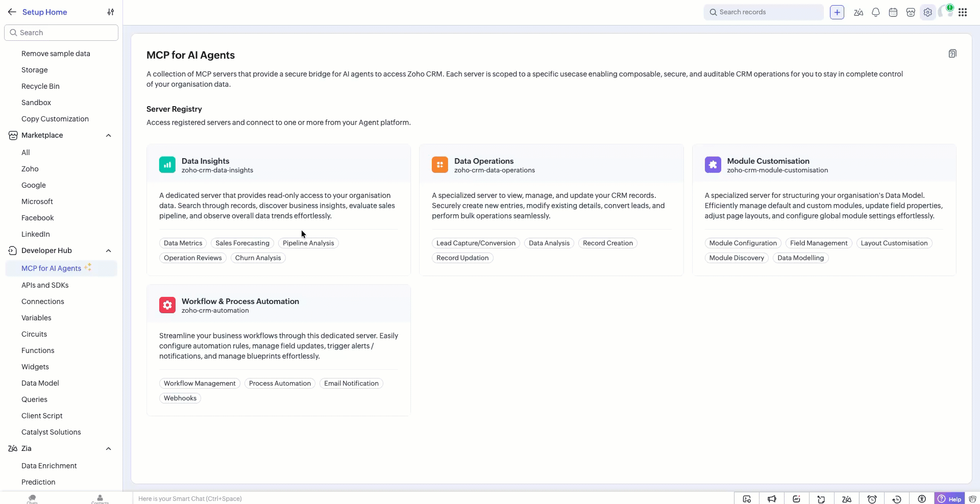This screenshot has height=504, width=980.
Task: Open Catalyst Solutions
Action: tap(51, 432)
